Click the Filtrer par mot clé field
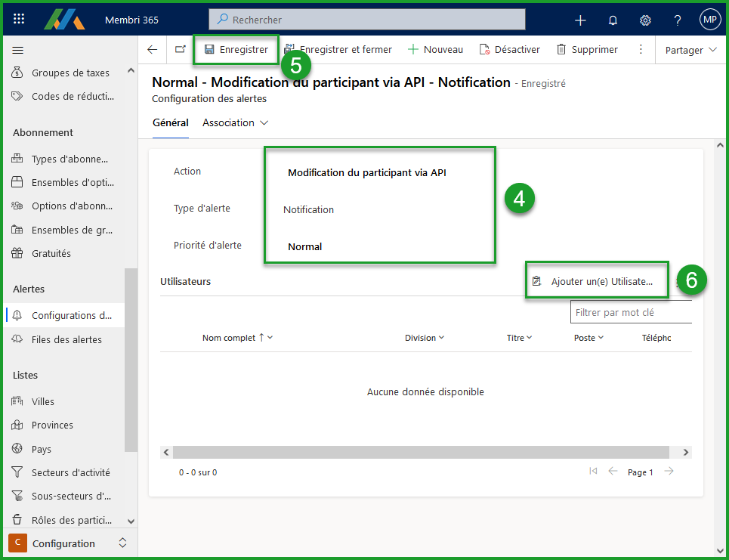The image size is (729, 560). 632,312
